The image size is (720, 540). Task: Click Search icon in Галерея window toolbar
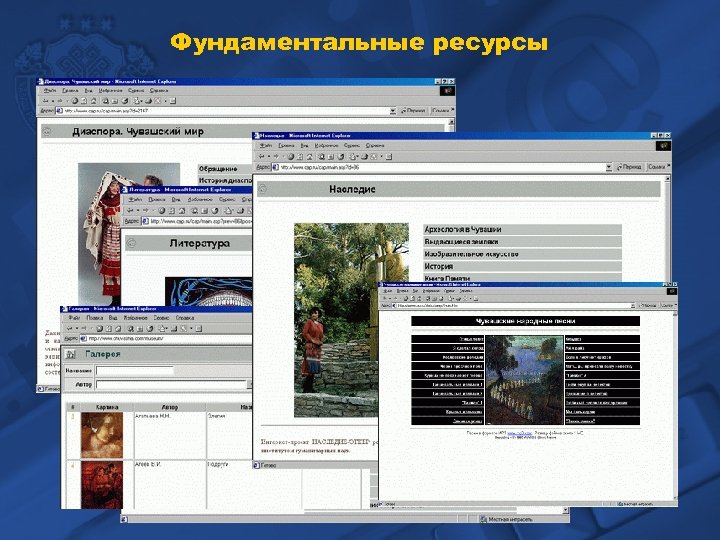click(x=130, y=329)
